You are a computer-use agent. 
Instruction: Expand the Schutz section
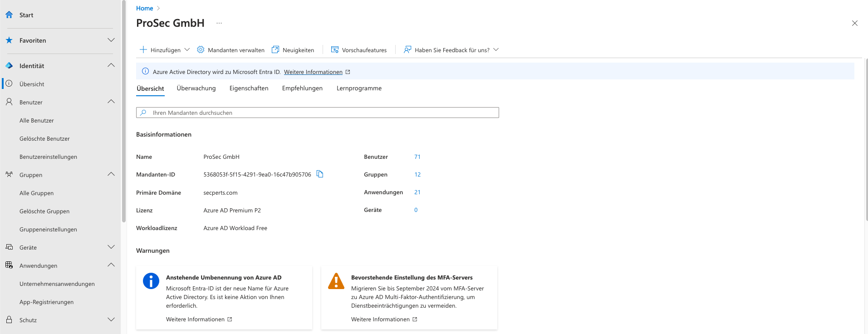(x=111, y=319)
